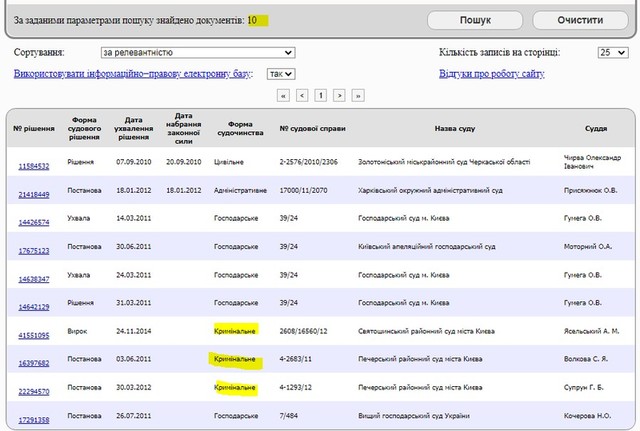Open decision link 22294570

pyautogui.click(x=33, y=391)
